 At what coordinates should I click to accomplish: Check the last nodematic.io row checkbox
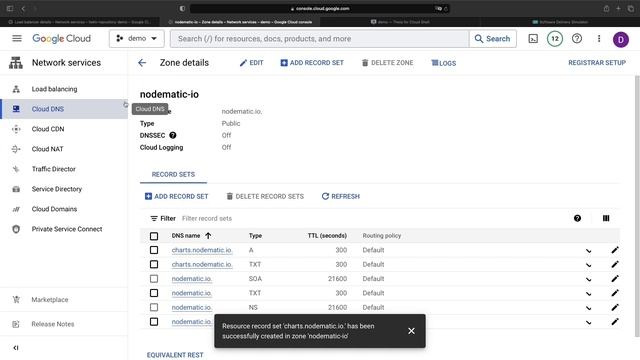154,322
